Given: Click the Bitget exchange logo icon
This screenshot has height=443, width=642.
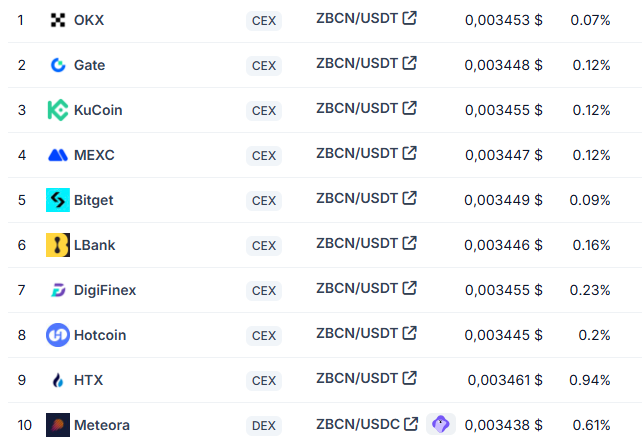Looking at the screenshot, I should (58, 200).
